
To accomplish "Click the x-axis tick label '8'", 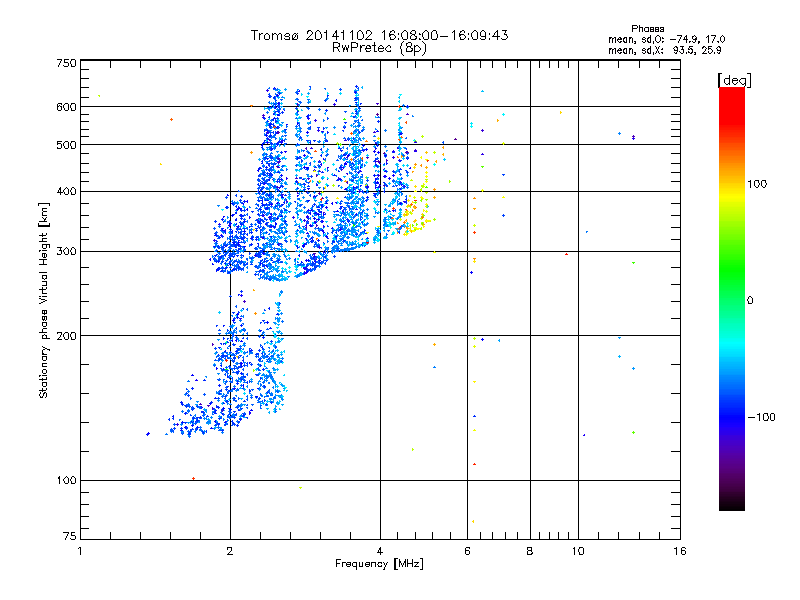I will point(530,551).
